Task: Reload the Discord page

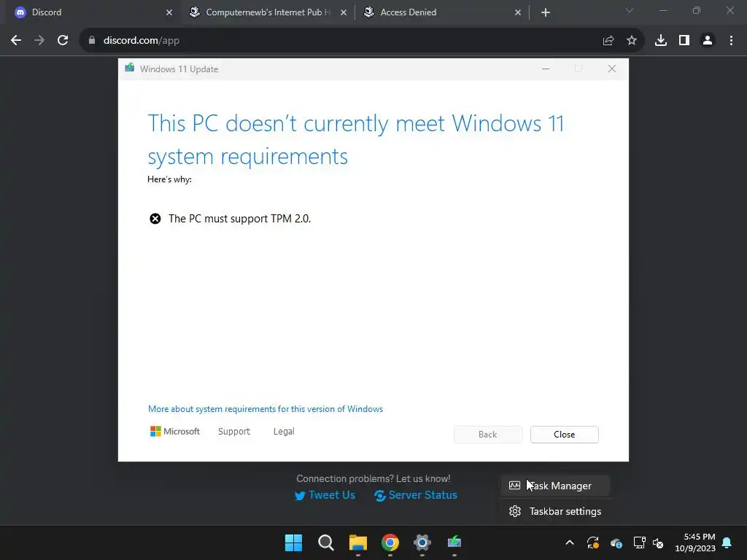Action: 63,41
